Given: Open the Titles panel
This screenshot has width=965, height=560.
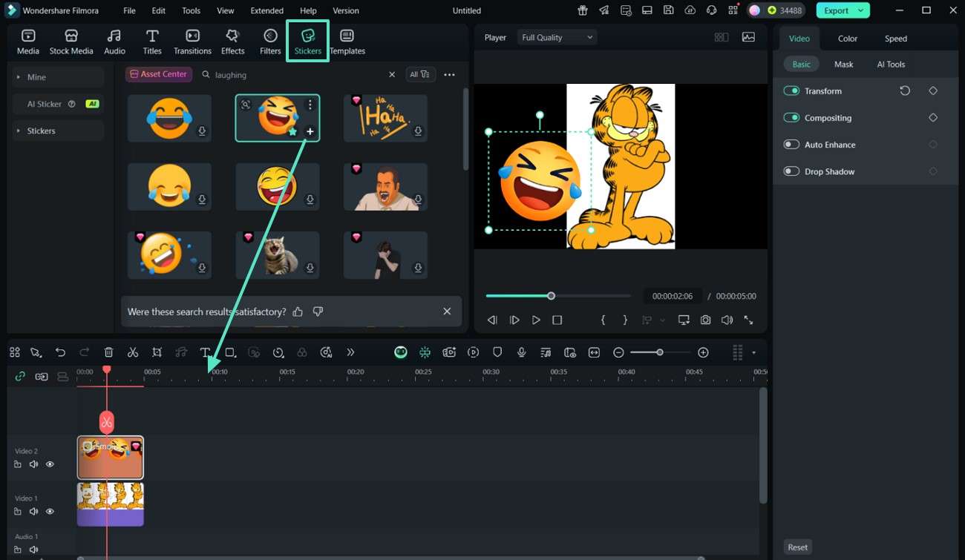Looking at the screenshot, I should pyautogui.click(x=152, y=42).
